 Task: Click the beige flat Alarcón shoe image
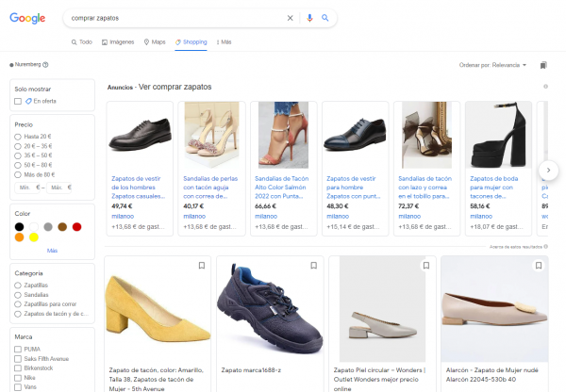(494, 309)
